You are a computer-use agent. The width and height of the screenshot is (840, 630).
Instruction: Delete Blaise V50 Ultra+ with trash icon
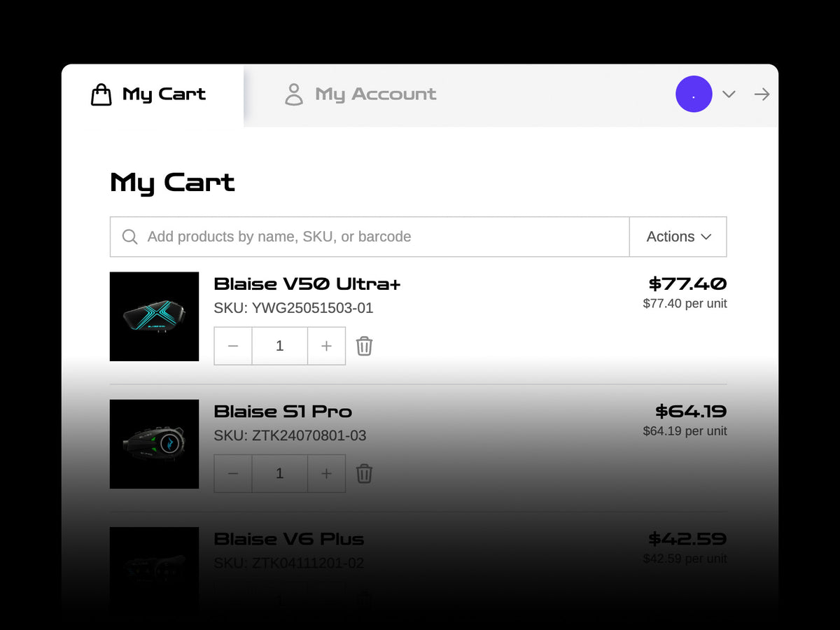(364, 346)
